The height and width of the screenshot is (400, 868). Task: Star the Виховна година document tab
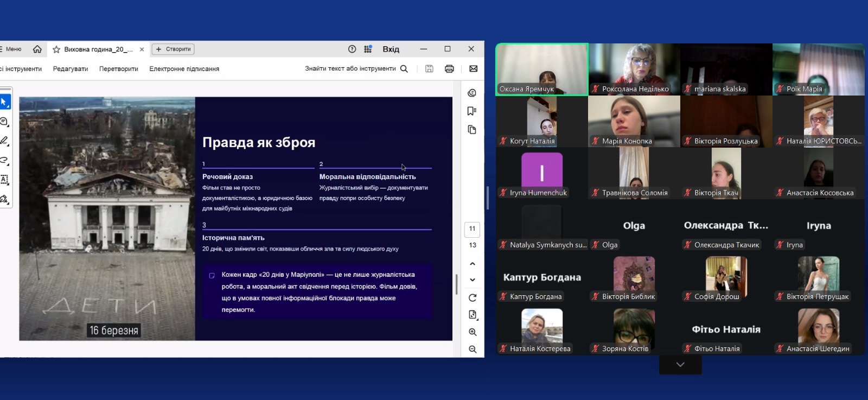point(56,49)
